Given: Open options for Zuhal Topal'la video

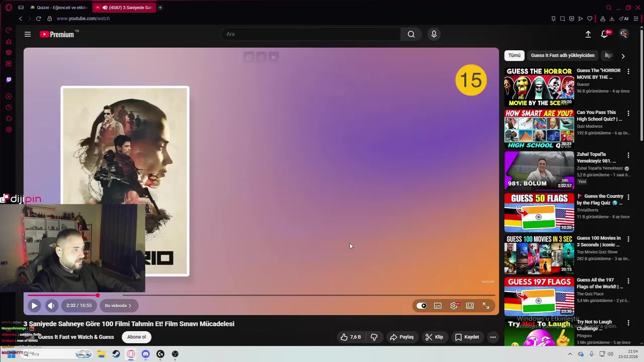Looking at the screenshot, I should click(628, 155).
